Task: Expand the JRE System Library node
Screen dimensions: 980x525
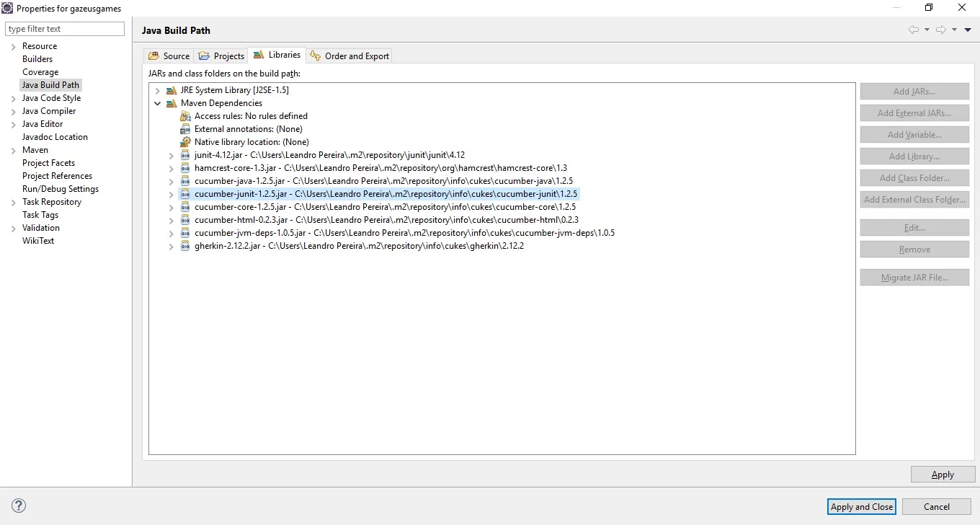Action: click(x=157, y=90)
